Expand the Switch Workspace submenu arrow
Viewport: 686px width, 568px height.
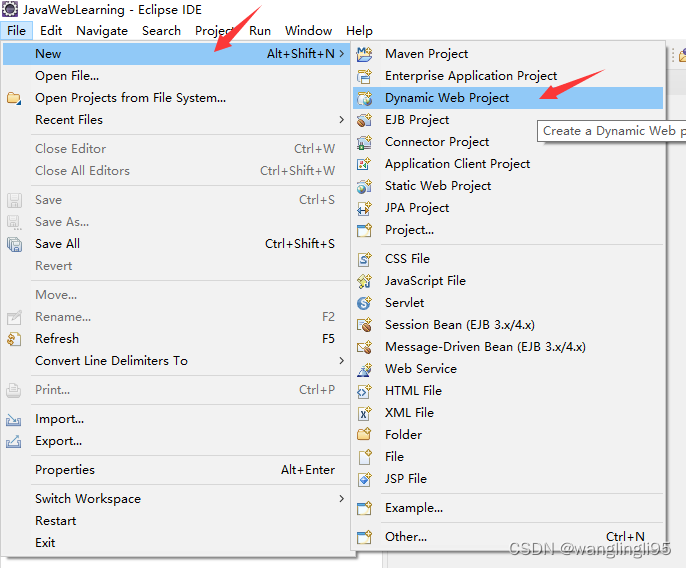[x=342, y=499]
